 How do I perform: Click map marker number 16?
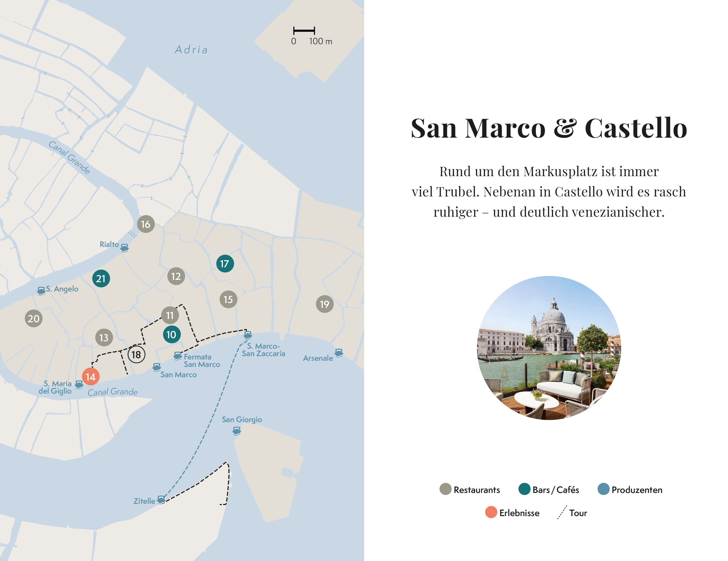pos(146,224)
